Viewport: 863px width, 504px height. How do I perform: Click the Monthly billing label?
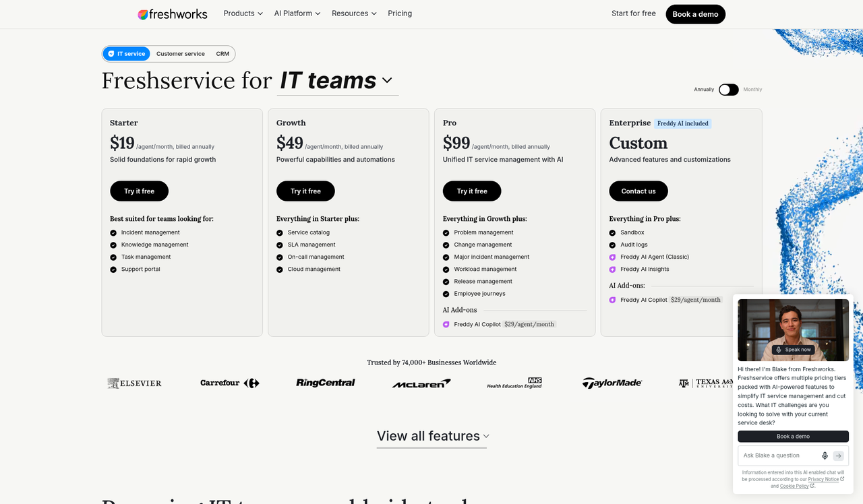click(753, 90)
